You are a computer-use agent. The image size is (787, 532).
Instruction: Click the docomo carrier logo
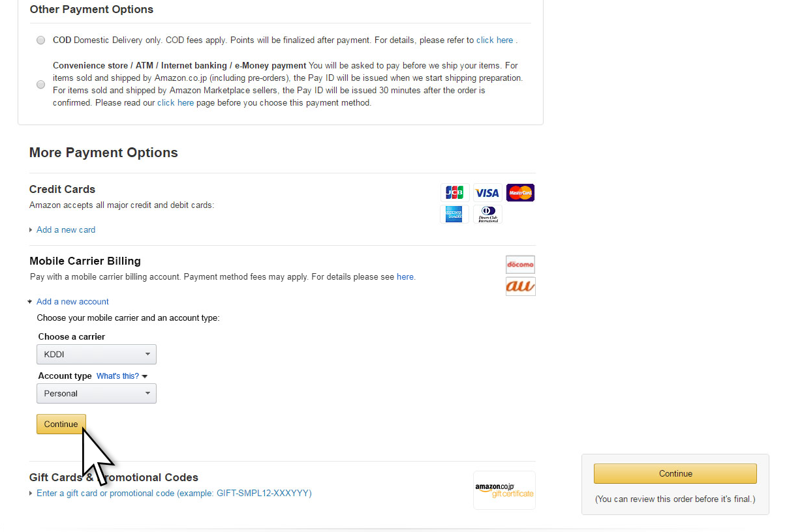tap(520, 264)
